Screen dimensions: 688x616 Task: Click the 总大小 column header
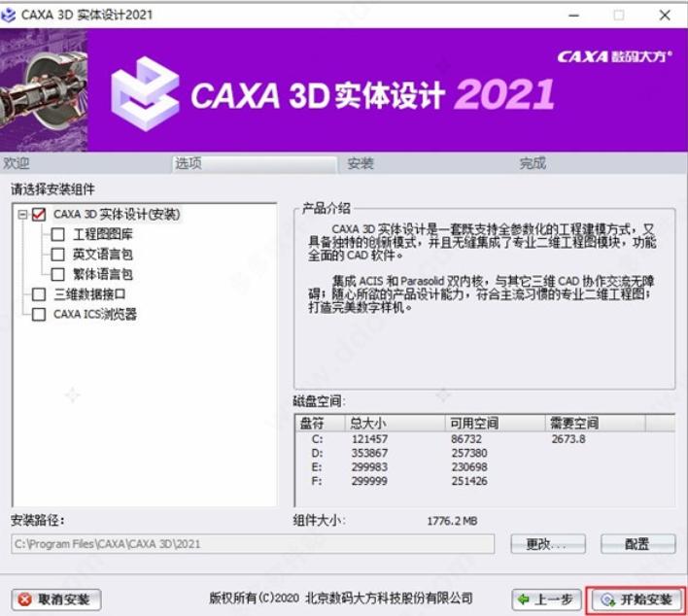(395, 423)
